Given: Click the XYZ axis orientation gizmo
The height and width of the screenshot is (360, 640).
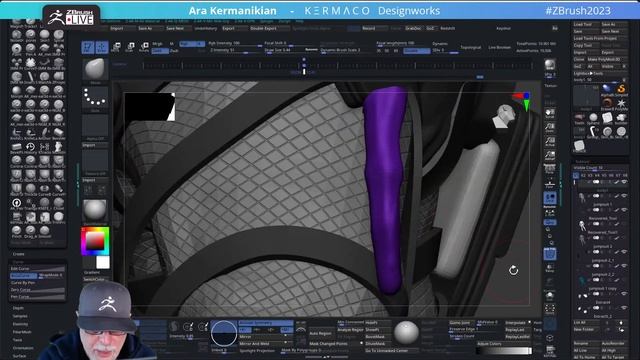Looking at the screenshot, I should click(523, 100).
